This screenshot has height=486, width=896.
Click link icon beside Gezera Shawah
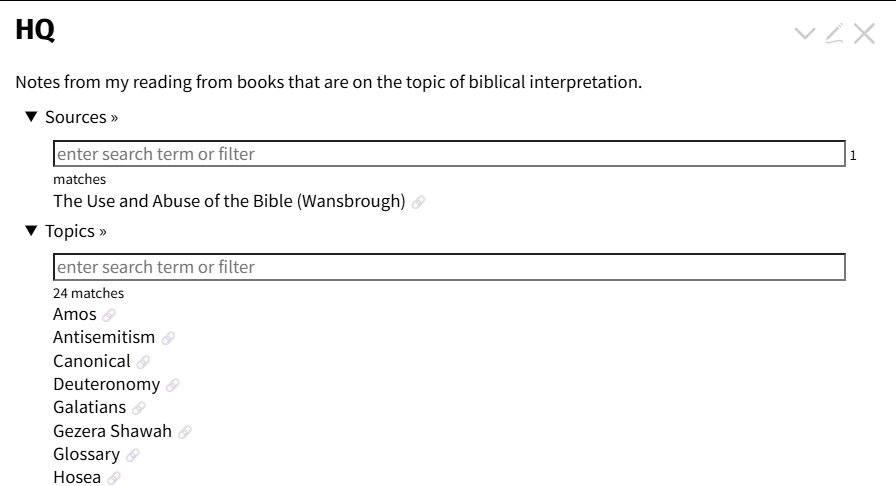(x=185, y=432)
